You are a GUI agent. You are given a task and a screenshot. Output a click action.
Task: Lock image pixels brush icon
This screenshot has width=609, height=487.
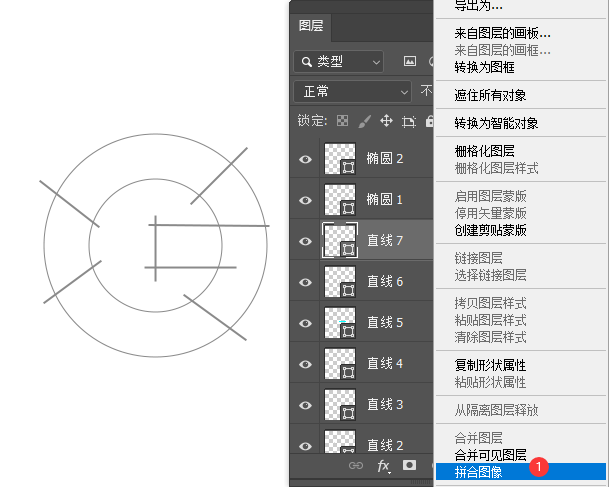tap(364, 121)
